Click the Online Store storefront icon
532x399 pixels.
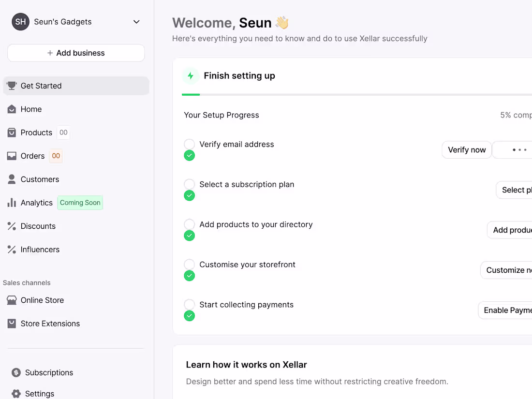point(12,300)
